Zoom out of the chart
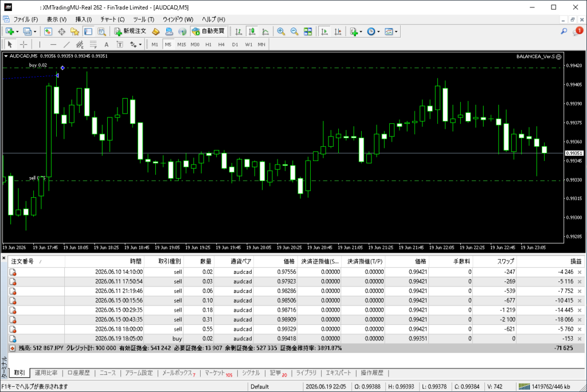Image resolution: width=587 pixels, height=392 pixels. (294, 32)
